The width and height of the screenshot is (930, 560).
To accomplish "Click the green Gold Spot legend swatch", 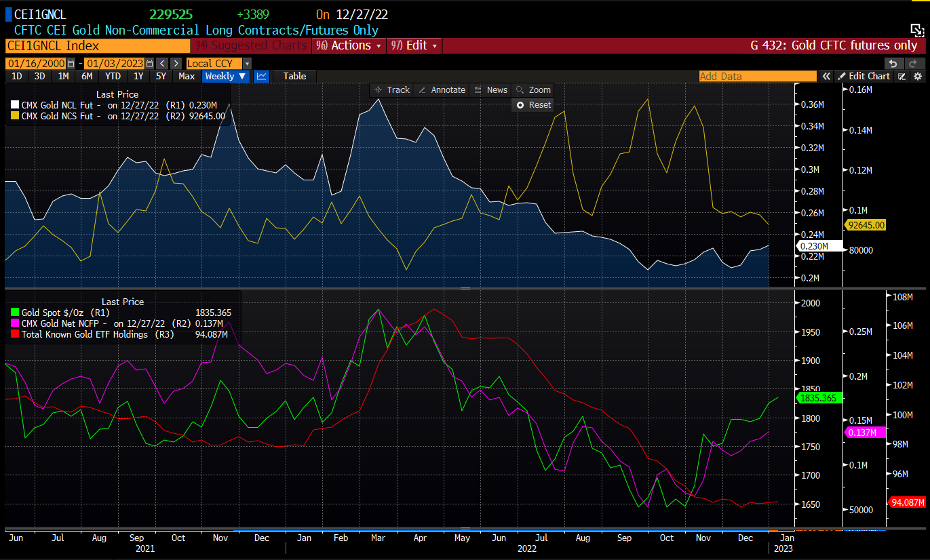I will click(15, 313).
